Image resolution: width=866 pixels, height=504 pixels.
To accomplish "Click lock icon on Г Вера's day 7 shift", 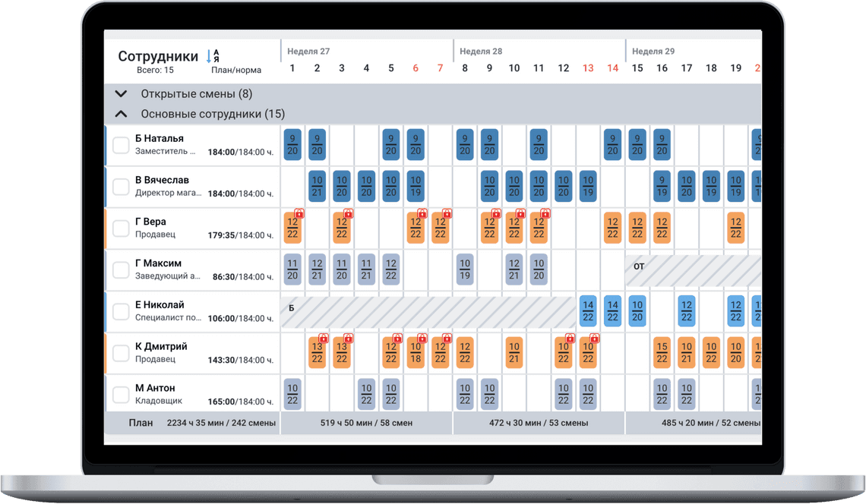I will click(x=447, y=214).
